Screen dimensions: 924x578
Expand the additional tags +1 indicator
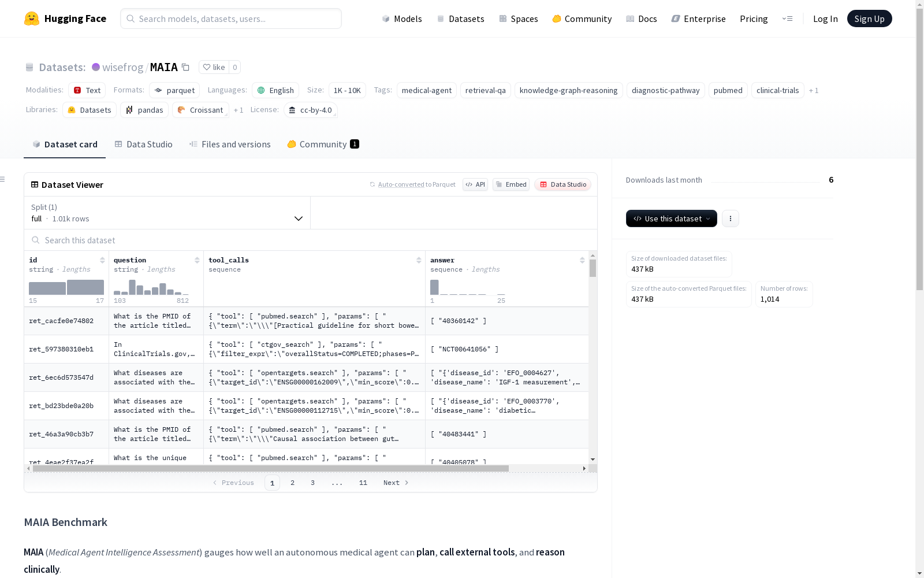814,90
